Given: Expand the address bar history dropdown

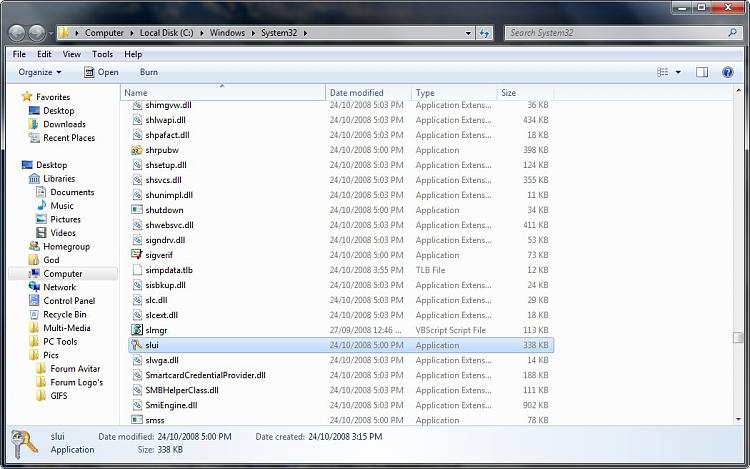Looking at the screenshot, I should tap(468, 33).
